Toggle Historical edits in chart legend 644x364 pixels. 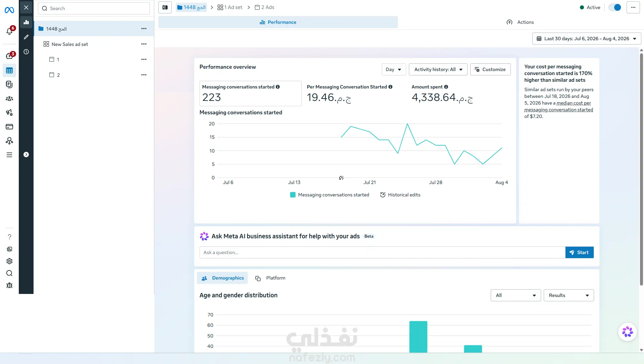[400, 195]
